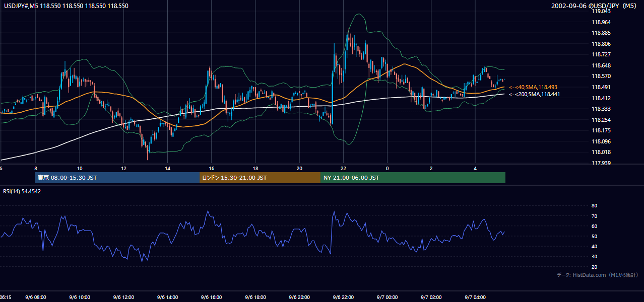Image resolution: width=644 pixels, height=302 pixels.
Task: Click price axis value 118.018
Action: coord(601,152)
